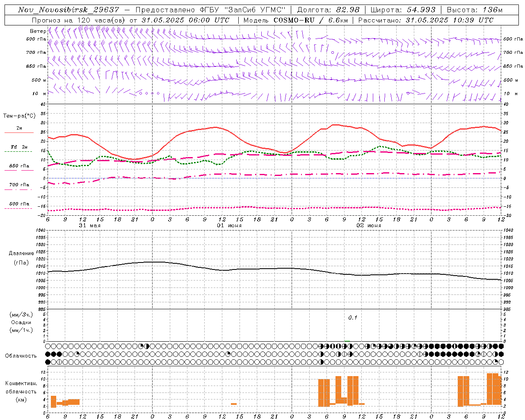This screenshot has height=420, width=525.
Task: Select the 700 гПа wind level label on the left axis
Action: coord(36,52)
